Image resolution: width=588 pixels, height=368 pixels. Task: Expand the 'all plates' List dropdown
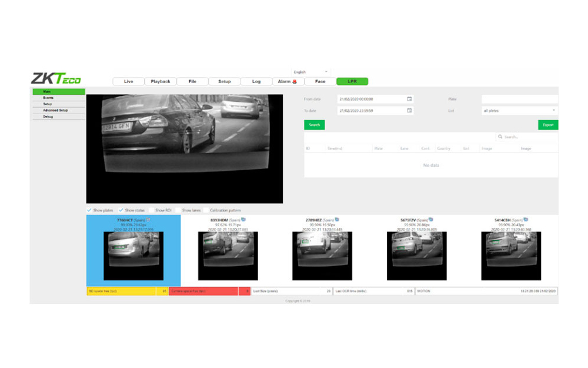pos(519,111)
